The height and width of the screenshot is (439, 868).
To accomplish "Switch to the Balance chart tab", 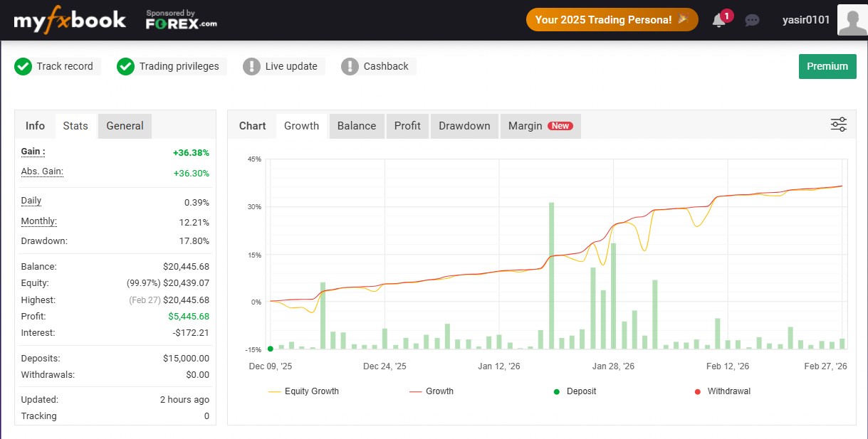I will (x=356, y=126).
